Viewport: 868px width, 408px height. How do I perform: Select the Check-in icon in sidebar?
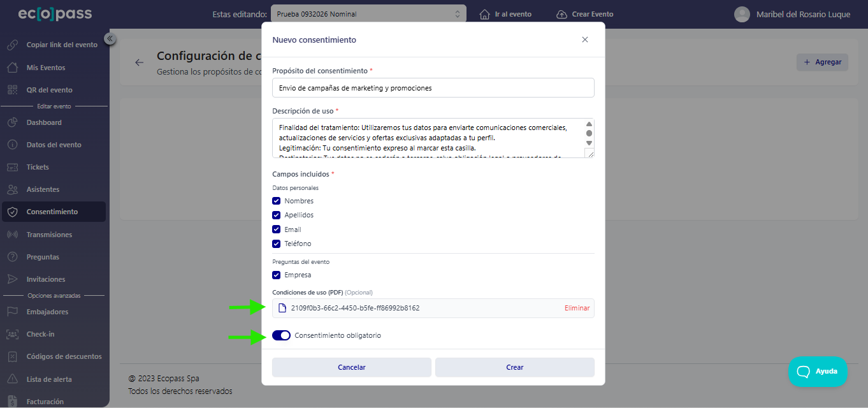pos(13,333)
